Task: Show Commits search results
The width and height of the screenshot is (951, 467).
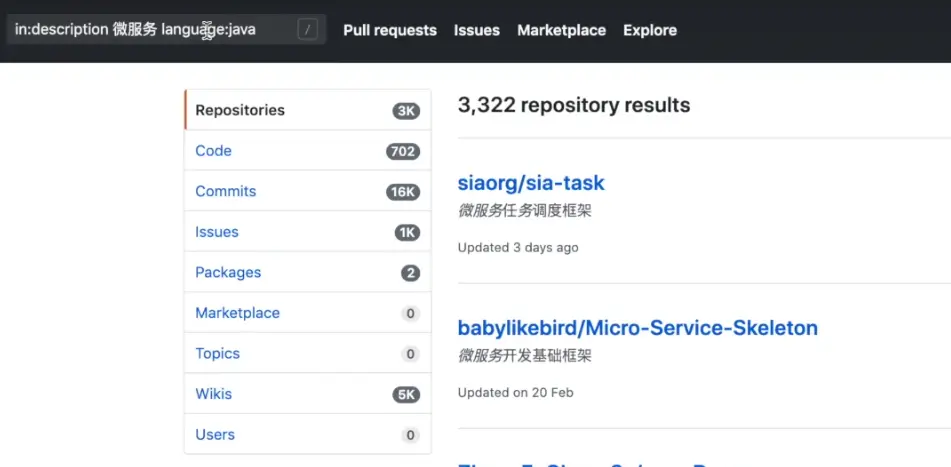Action: [226, 191]
